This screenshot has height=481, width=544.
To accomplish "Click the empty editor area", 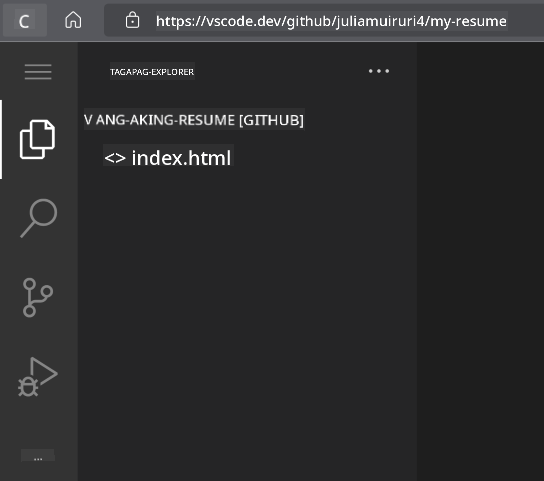I will (x=480, y=261).
